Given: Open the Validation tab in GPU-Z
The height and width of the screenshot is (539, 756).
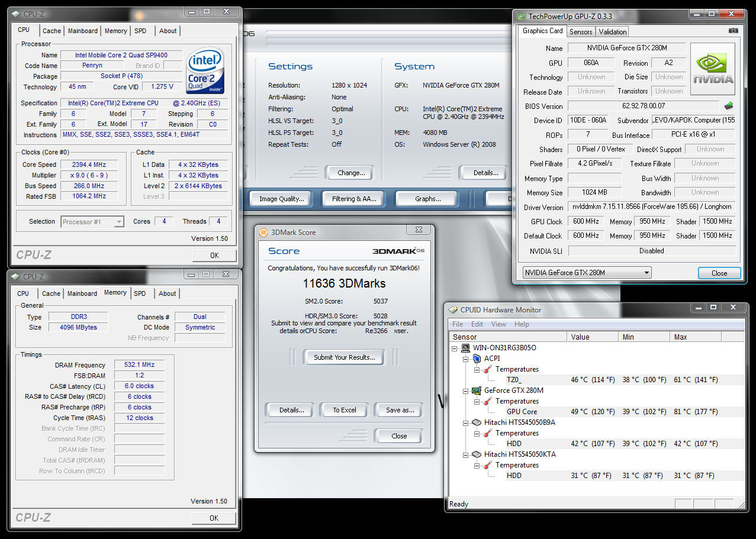Looking at the screenshot, I should (612, 32).
